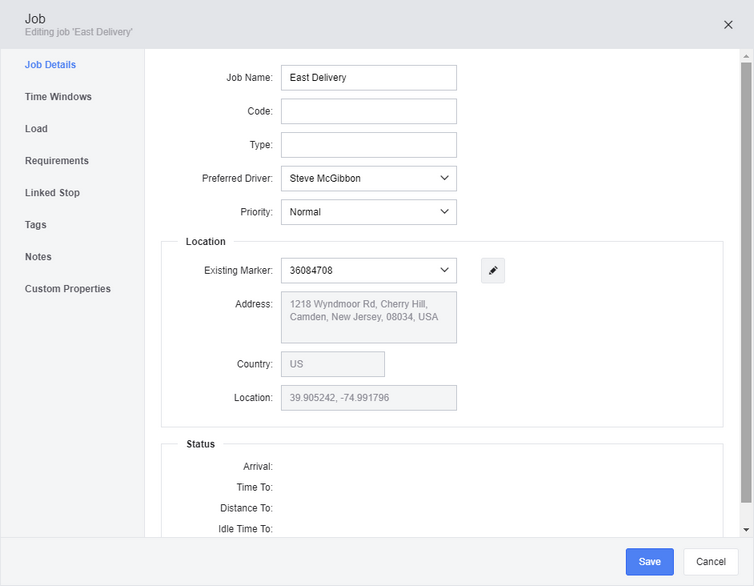The image size is (754, 586).
Task: Open the Priority dropdown
Action: pyautogui.click(x=369, y=212)
